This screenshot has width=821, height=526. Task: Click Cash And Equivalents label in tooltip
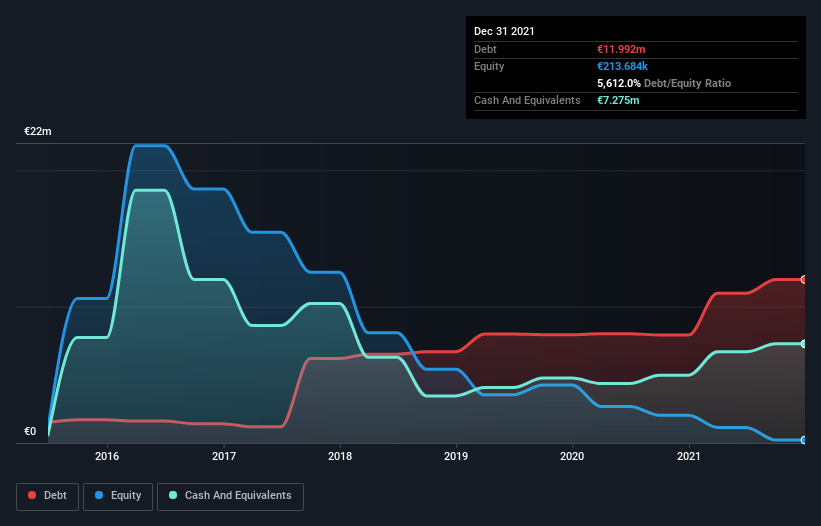[527, 100]
